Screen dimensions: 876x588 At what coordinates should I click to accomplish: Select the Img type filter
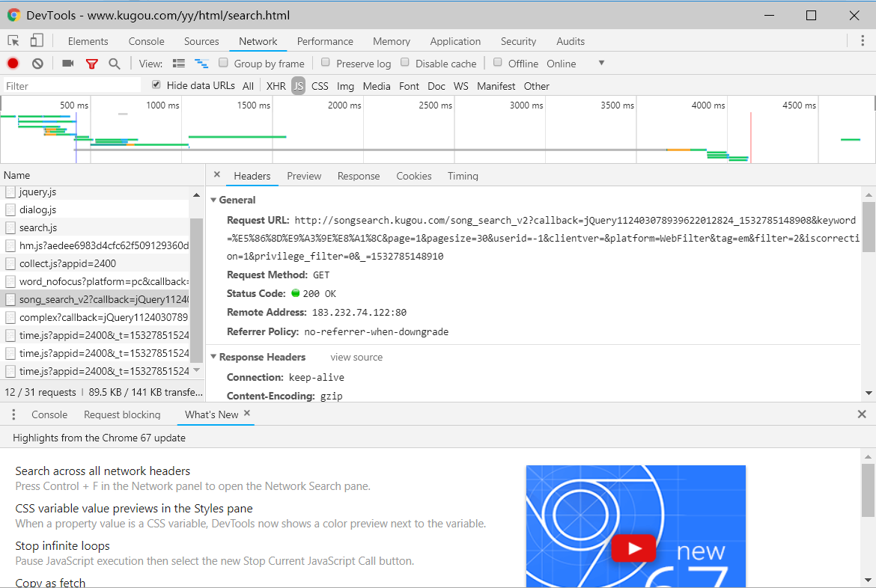345,86
